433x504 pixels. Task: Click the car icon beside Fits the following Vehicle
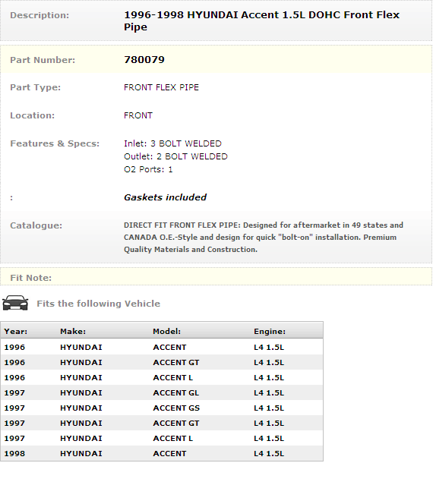coord(15,303)
